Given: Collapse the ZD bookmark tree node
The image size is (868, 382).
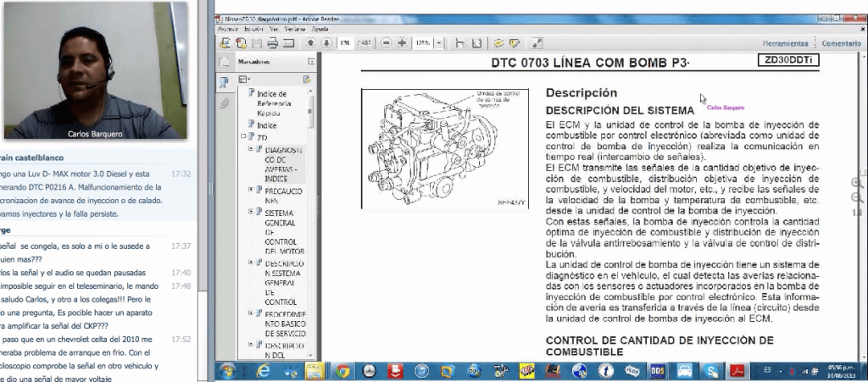Looking at the screenshot, I should (x=243, y=136).
